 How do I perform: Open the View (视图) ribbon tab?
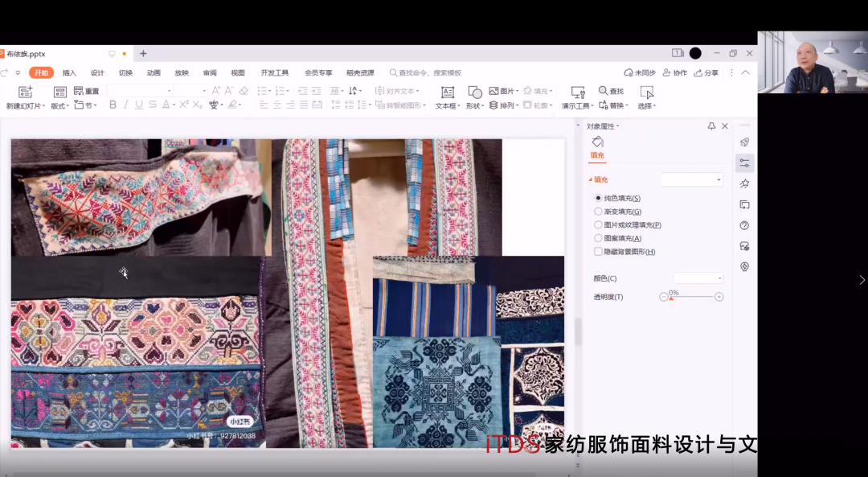[237, 72]
